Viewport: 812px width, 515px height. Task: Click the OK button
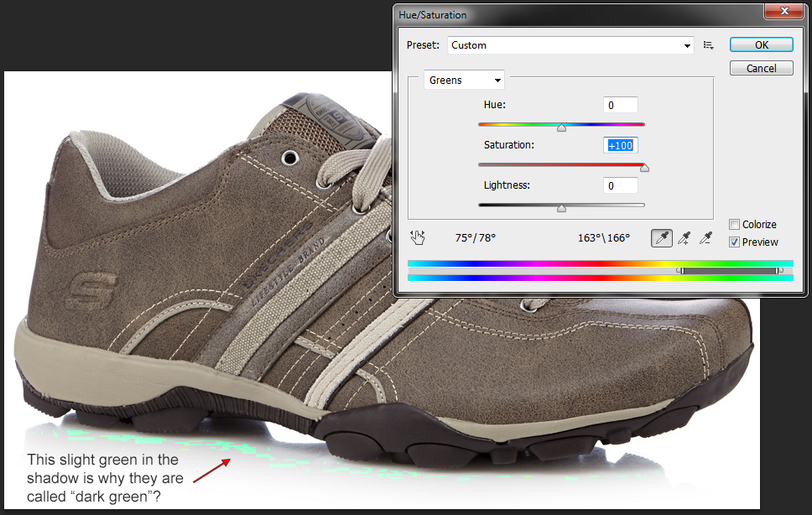coord(762,45)
